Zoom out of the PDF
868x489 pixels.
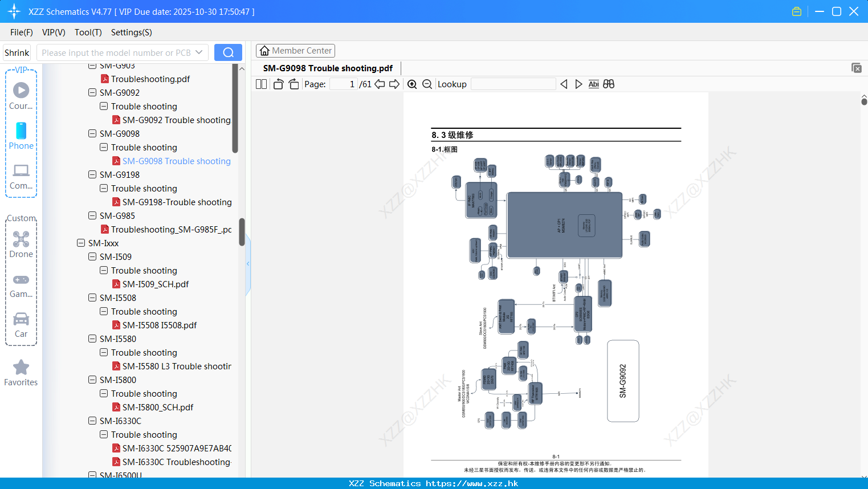click(427, 84)
